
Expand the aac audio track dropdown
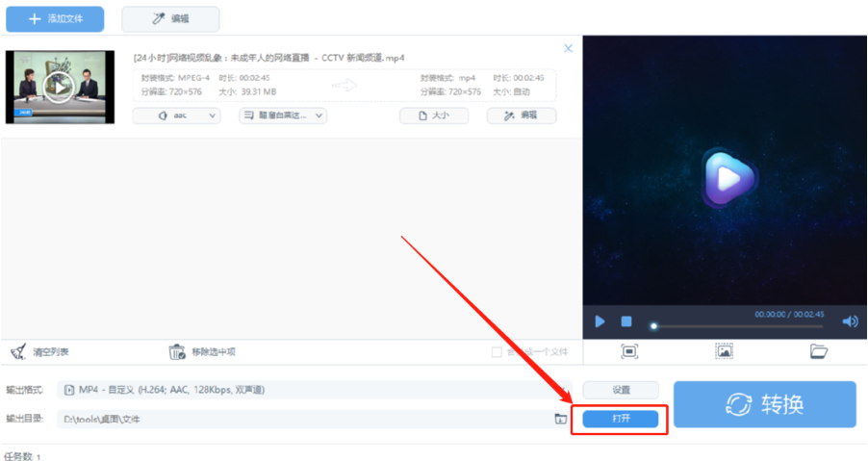click(x=177, y=115)
